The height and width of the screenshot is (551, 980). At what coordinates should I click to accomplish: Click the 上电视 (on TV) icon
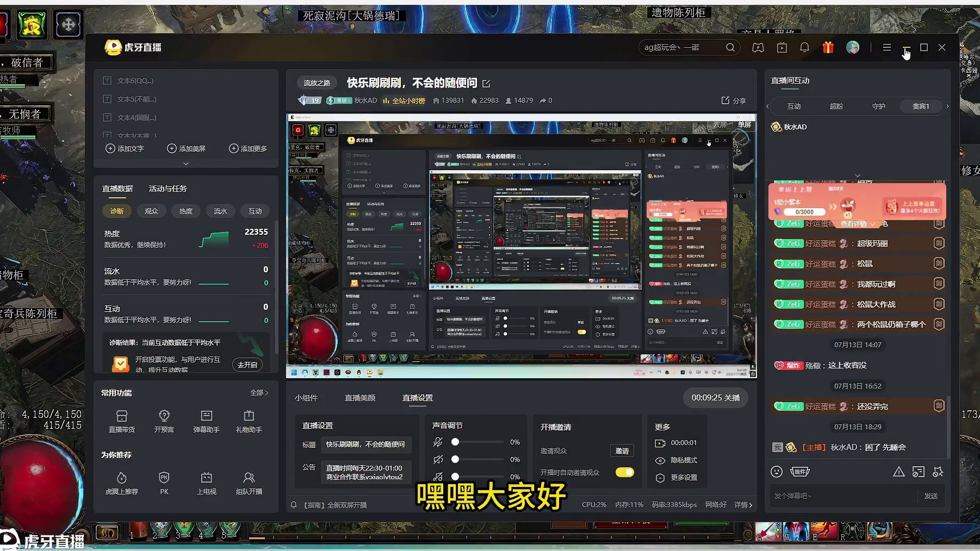coord(207,483)
